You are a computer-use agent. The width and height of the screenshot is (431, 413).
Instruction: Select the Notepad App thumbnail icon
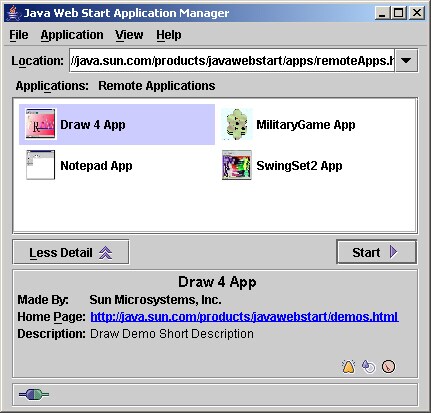pos(41,165)
